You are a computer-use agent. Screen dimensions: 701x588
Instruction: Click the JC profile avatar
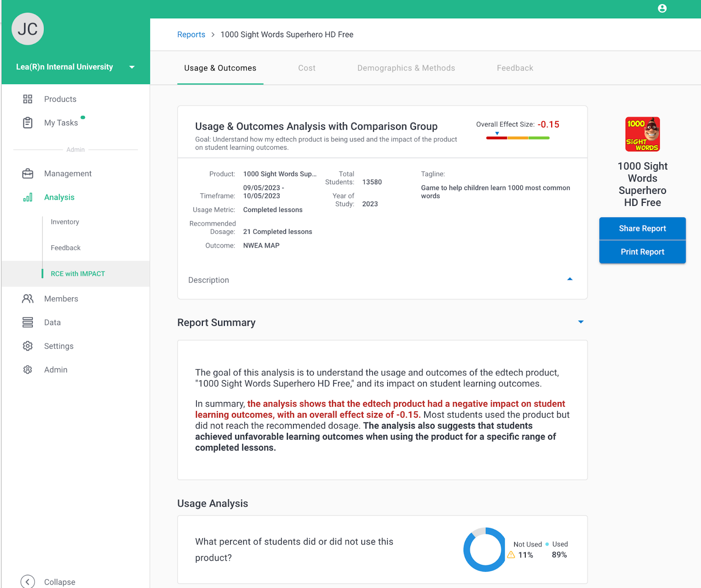tap(28, 29)
